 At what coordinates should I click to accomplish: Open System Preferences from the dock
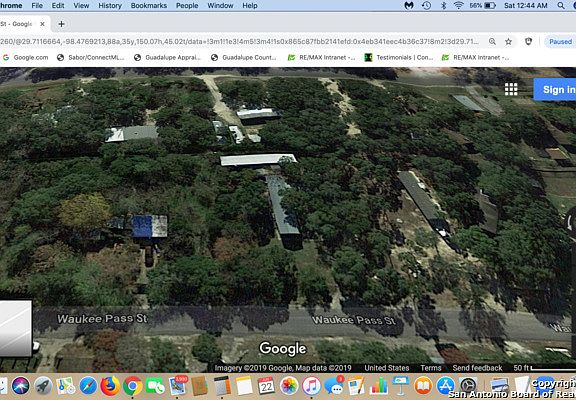[468, 386]
